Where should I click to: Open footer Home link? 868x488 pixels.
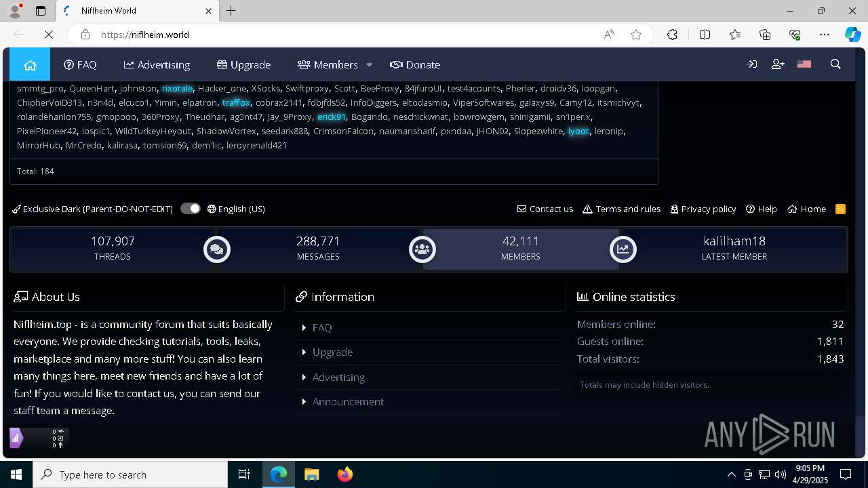pos(807,209)
